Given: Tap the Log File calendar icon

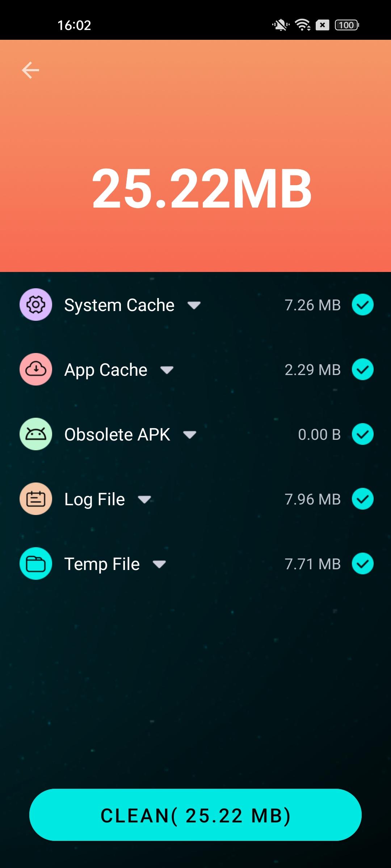Looking at the screenshot, I should tap(35, 499).
